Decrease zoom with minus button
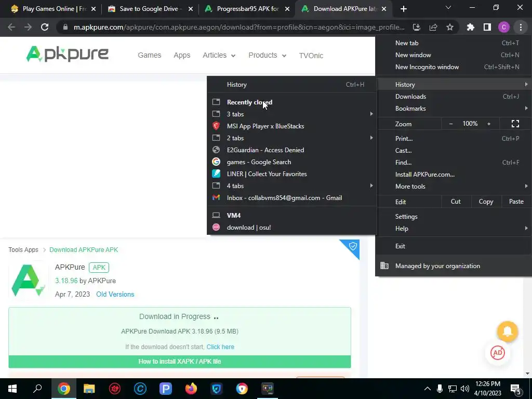Image resolution: width=532 pixels, height=399 pixels. 451,124
